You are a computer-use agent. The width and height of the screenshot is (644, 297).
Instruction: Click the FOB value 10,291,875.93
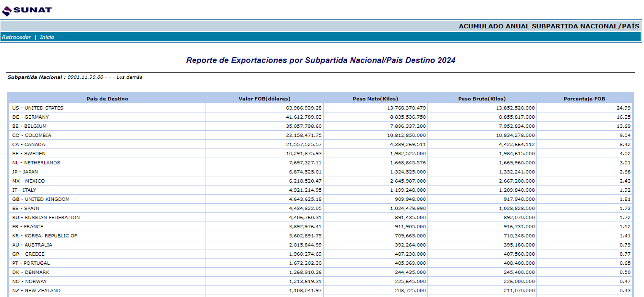point(304,154)
